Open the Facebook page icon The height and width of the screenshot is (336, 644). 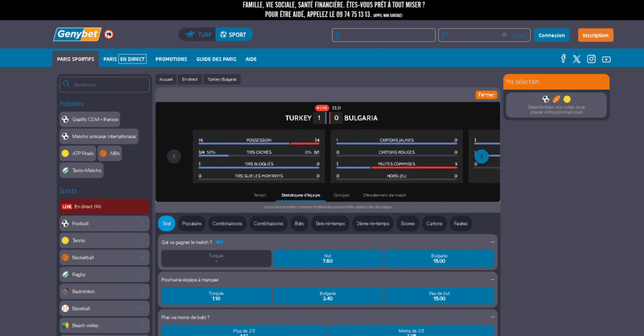pos(563,58)
